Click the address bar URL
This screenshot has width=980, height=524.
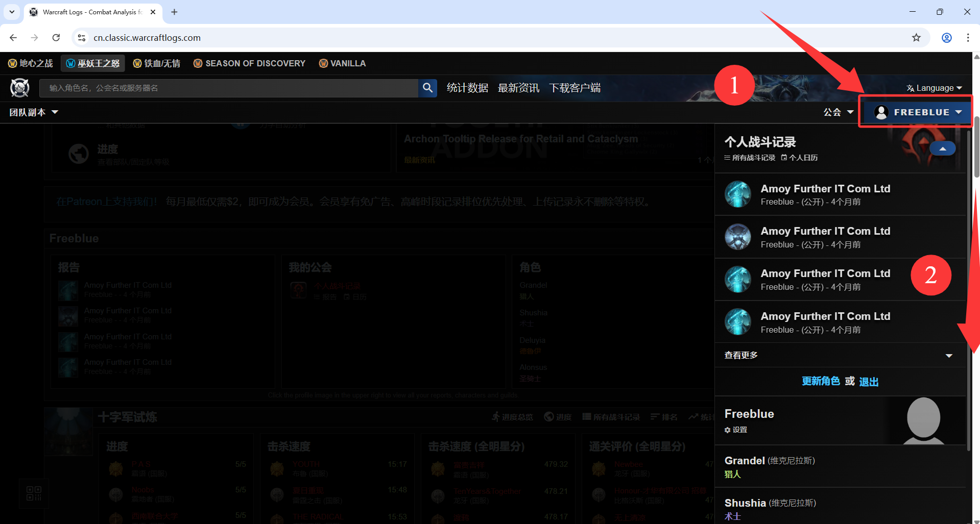click(147, 38)
